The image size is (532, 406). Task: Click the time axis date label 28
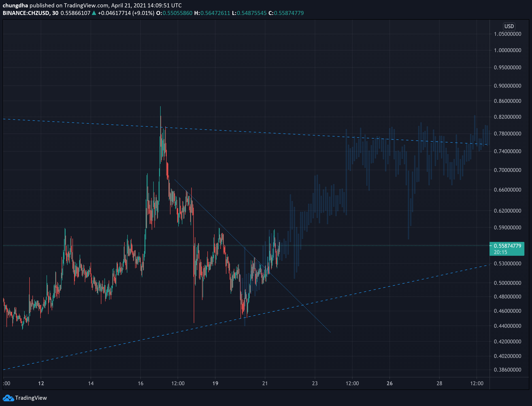click(439, 383)
